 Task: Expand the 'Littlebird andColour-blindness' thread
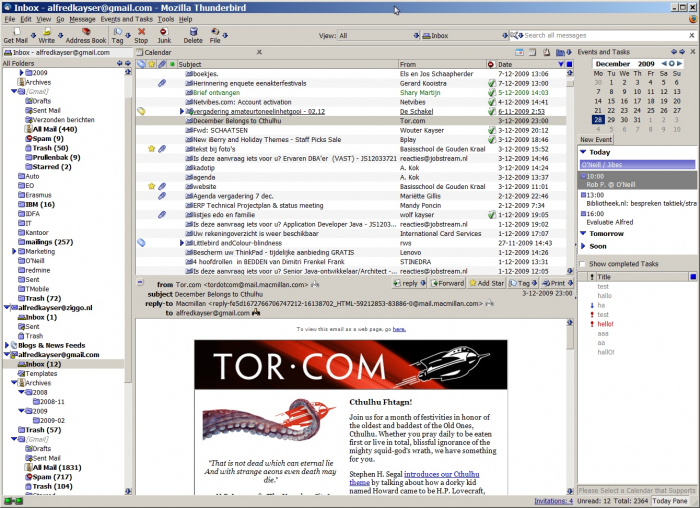click(x=182, y=243)
